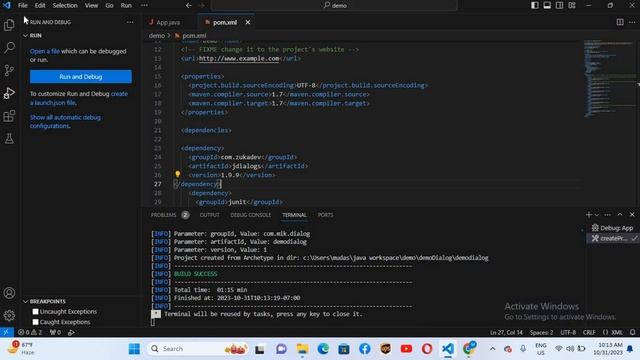Go back using navigation arrow
The width and height of the screenshot is (640, 360).
[x=189, y=5]
